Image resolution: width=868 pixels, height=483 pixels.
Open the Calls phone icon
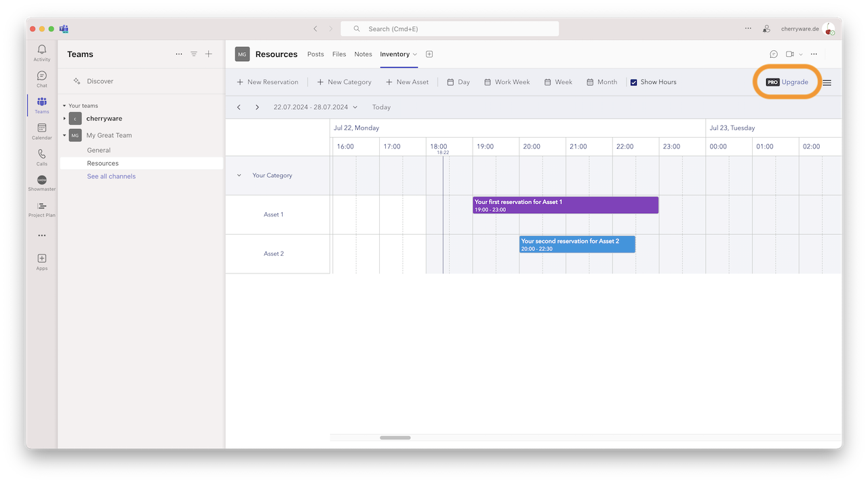(x=42, y=155)
